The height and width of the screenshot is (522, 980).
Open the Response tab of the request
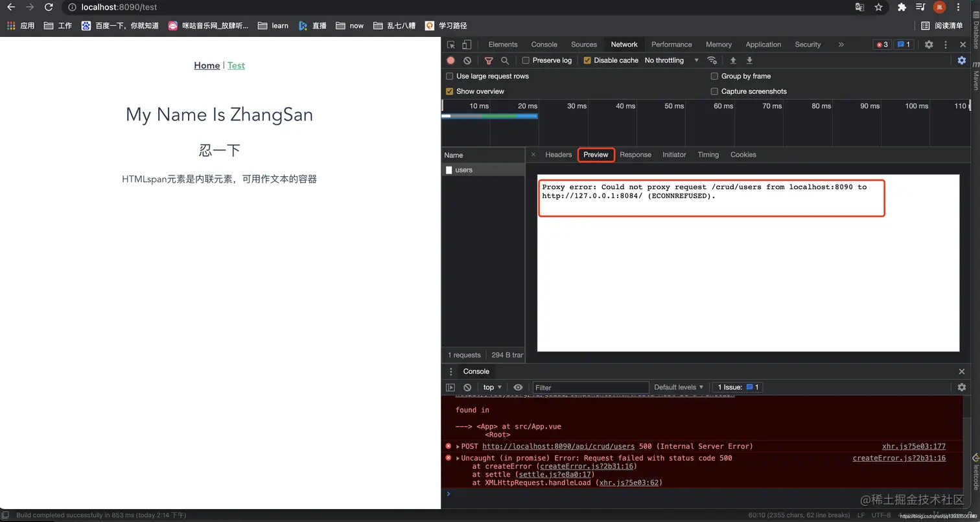point(635,155)
